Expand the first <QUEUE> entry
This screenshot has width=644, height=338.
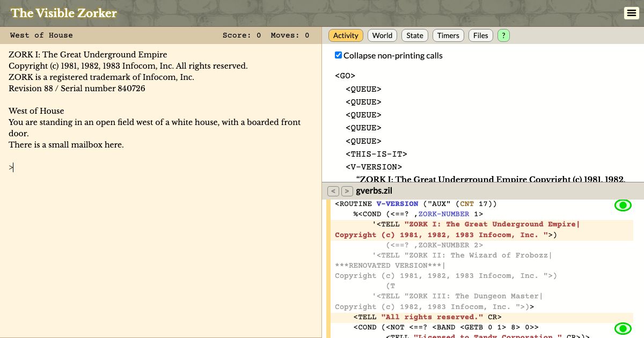(x=363, y=89)
